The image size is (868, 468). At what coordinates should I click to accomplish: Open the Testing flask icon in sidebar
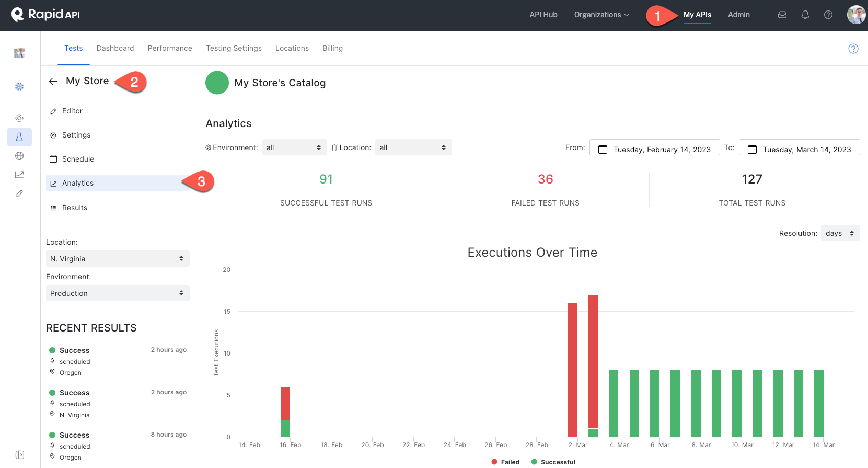point(19,137)
